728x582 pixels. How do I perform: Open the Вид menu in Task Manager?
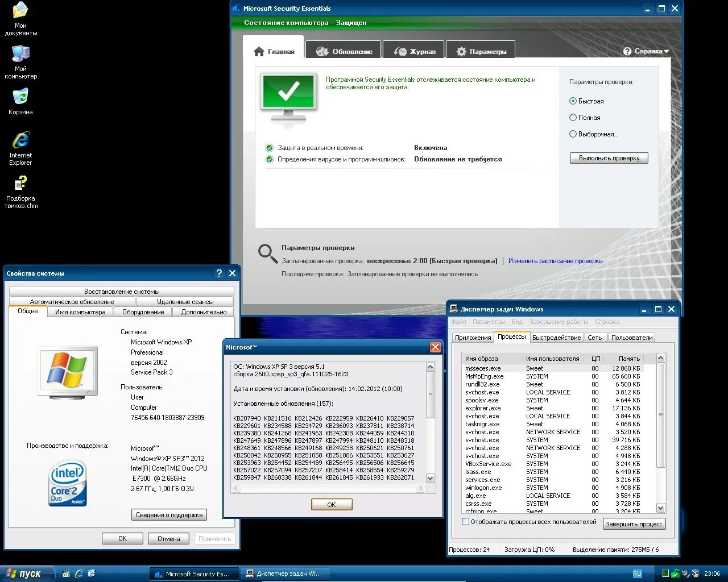point(517,322)
